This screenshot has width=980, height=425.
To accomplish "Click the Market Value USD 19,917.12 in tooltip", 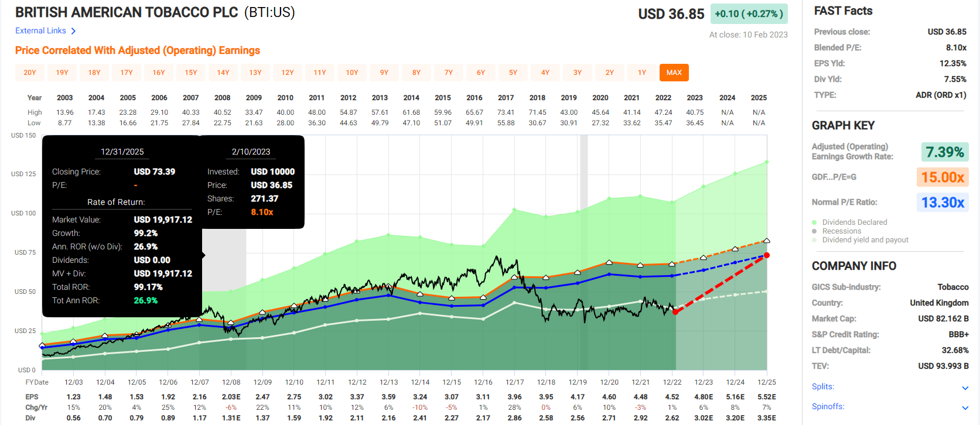I will pos(163,220).
